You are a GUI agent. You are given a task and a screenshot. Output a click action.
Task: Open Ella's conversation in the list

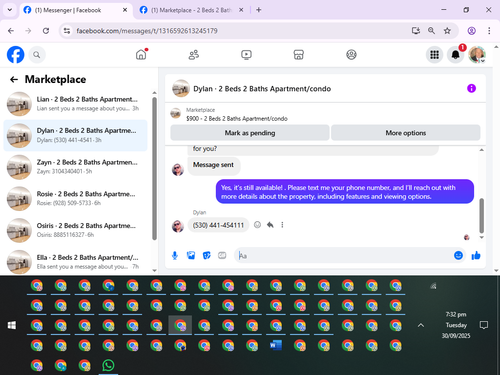coord(75,262)
